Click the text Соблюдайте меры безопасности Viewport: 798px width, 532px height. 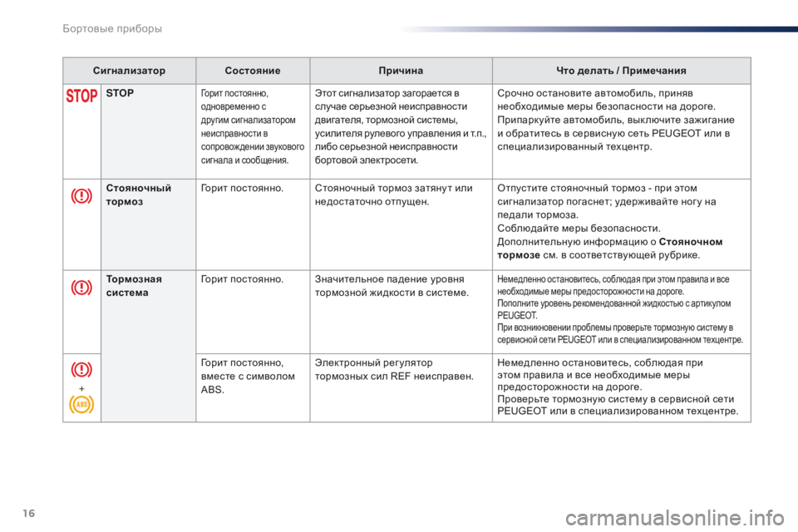579,229
